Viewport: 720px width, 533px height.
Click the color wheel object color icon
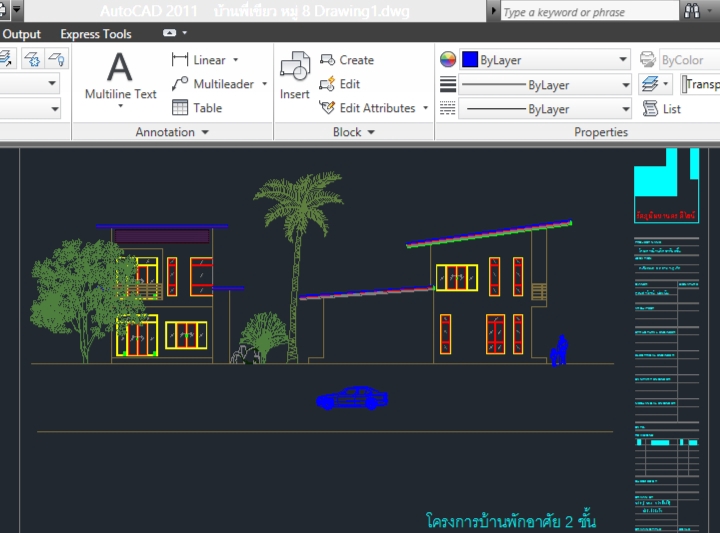pos(448,59)
